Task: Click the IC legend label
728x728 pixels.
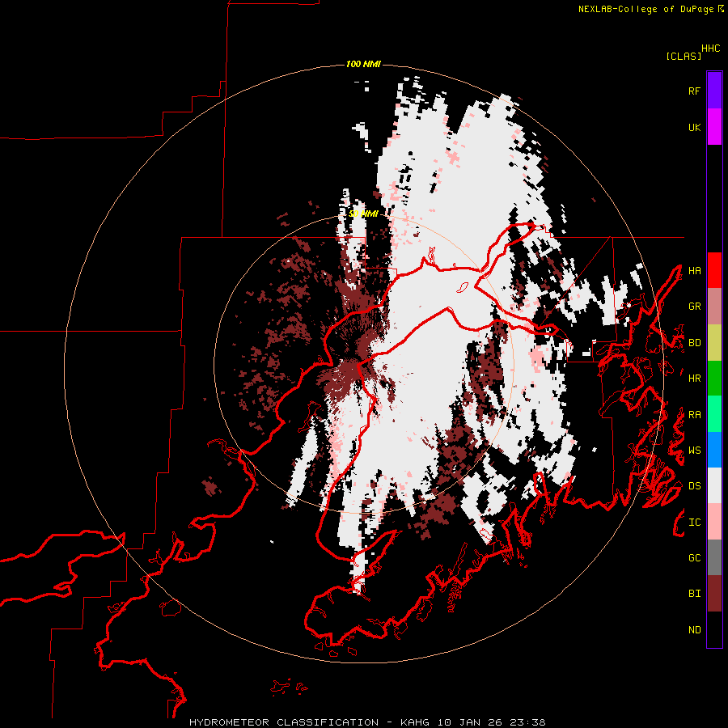Action: click(x=694, y=523)
